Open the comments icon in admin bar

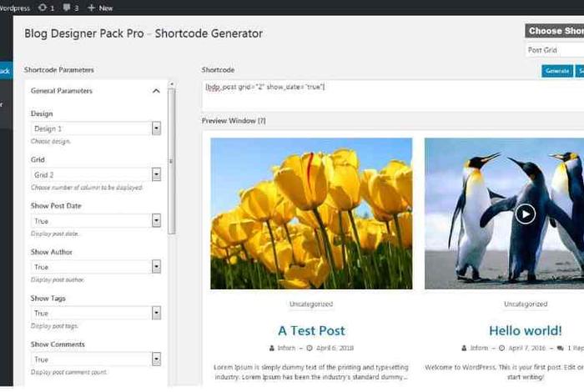click(67, 8)
